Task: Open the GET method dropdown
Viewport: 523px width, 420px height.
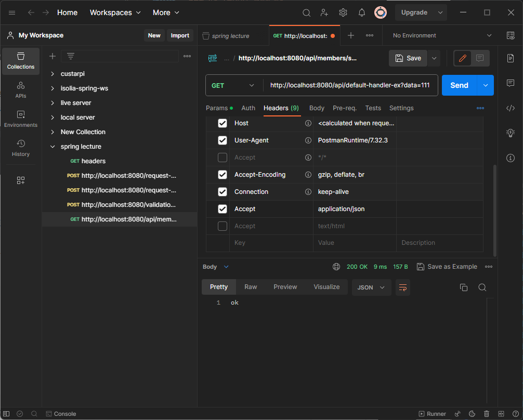Action: (233, 85)
